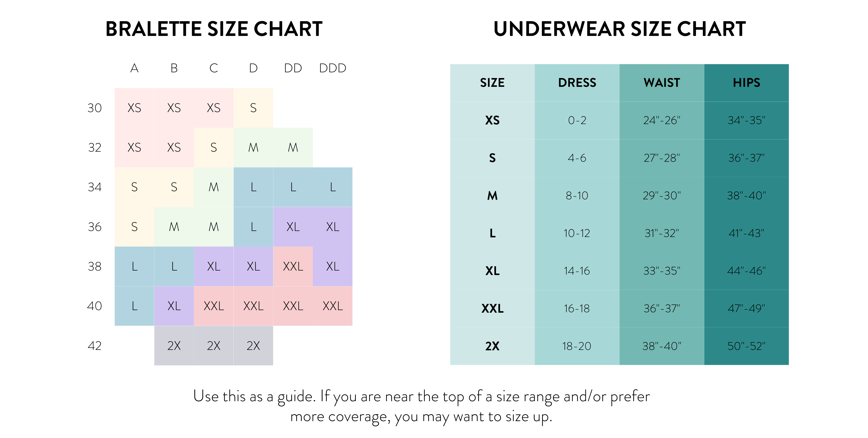The height and width of the screenshot is (438, 868).
Task: Select the WAIST column header
Action: pyautogui.click(x=662, y=83)
